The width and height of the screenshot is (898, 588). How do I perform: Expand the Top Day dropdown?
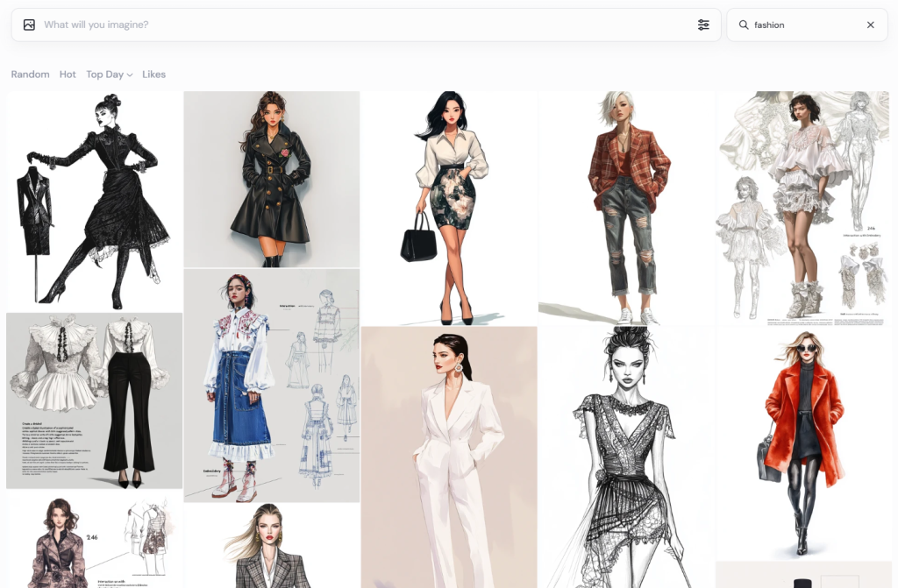pos(109,74)
